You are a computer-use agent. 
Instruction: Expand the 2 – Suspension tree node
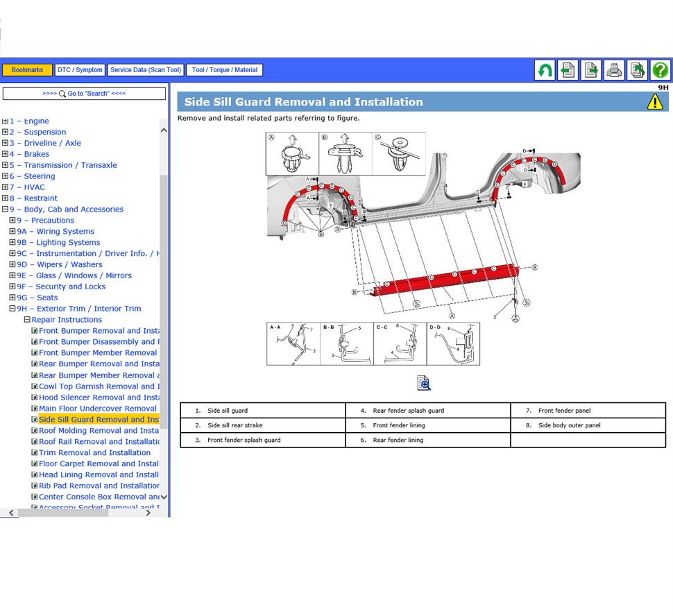pos(5,132)
